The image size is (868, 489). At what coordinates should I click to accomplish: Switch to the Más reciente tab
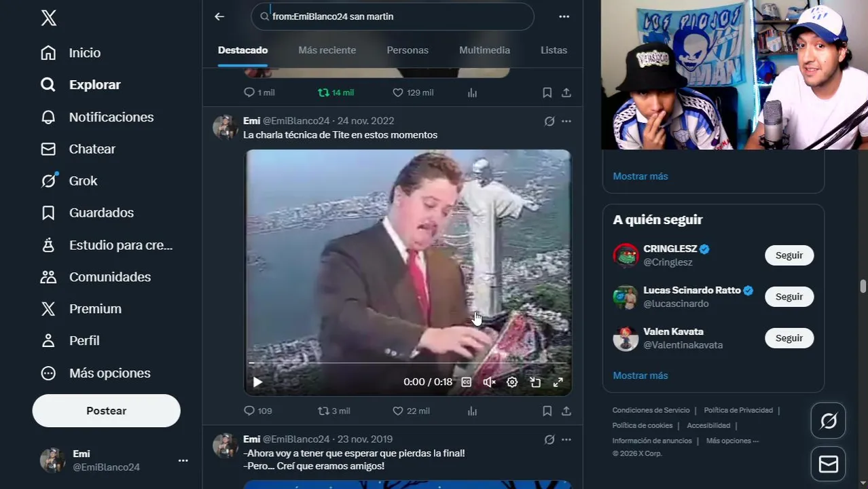coord(327,50)
